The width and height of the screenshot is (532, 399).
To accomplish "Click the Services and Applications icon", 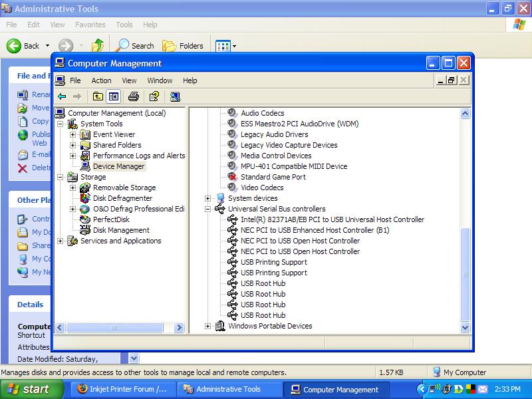I will pyautogui.click(x=72, y=241).
